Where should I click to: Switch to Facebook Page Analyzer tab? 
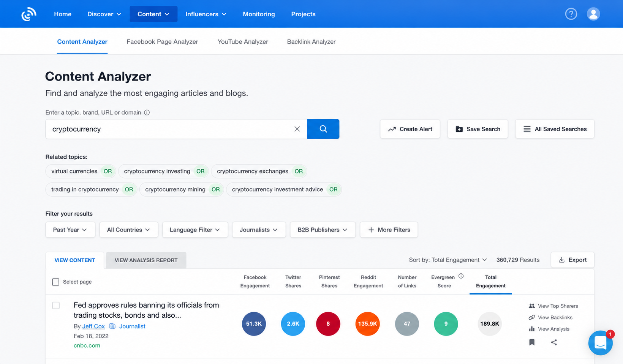(162, 42)
